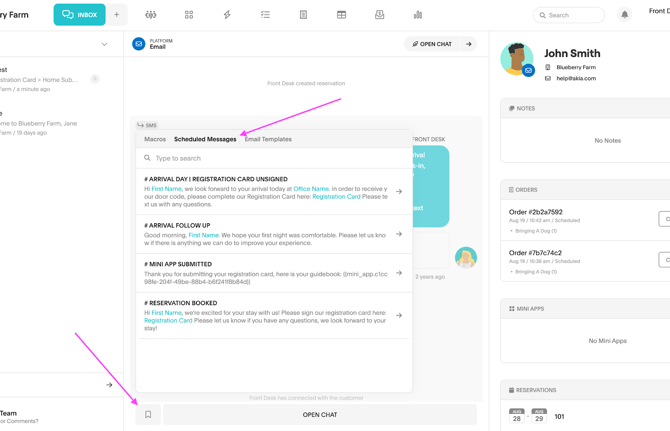Click the plus icon next to INBOX

[x=116, y=15]
